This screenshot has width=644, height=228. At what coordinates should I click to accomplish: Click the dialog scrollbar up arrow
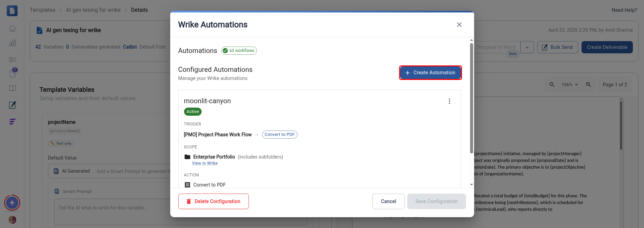pos(471,40)
